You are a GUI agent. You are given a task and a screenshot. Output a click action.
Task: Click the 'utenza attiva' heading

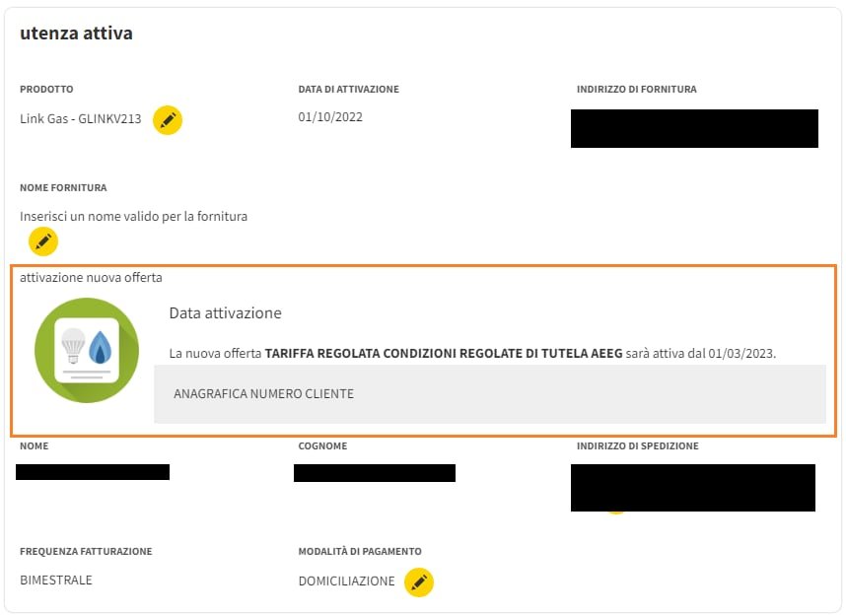point(76,34)
